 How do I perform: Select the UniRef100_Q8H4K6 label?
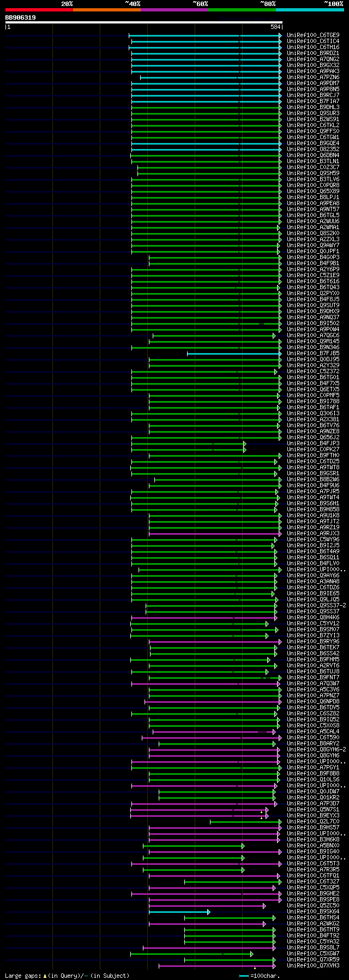313,617
